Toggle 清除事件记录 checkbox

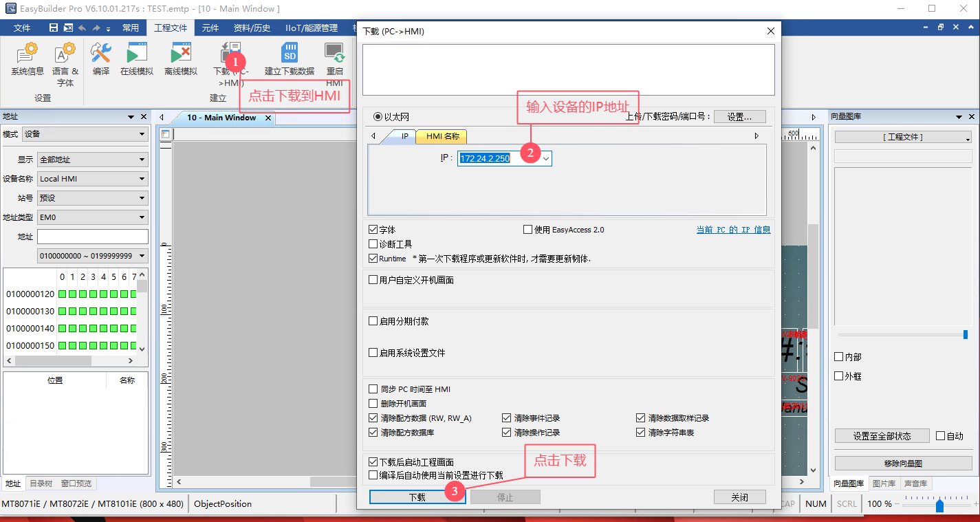(506, 418)
